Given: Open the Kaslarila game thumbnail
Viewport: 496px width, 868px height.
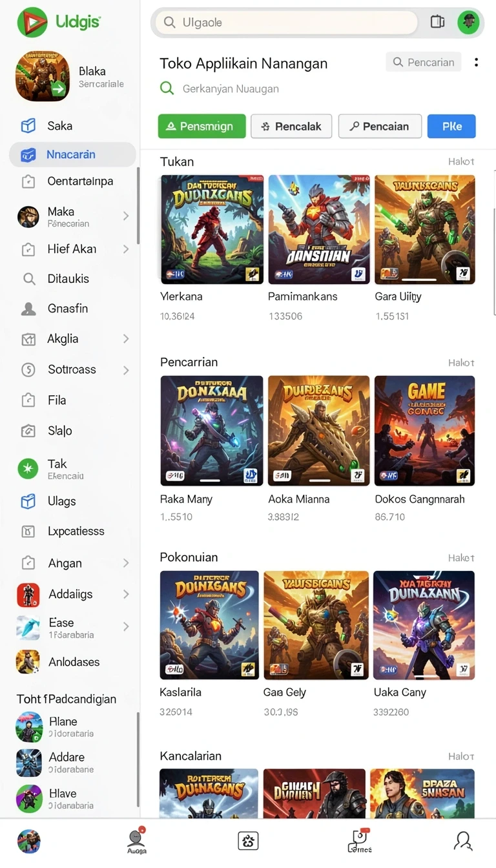Looking at the screenshot, I should coord(209,625).
